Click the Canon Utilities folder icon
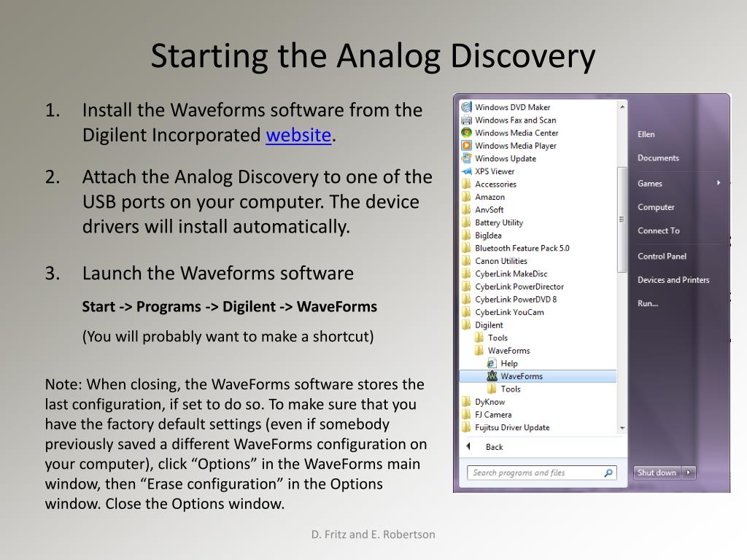 pyautogui.click(x=466, y=261)
